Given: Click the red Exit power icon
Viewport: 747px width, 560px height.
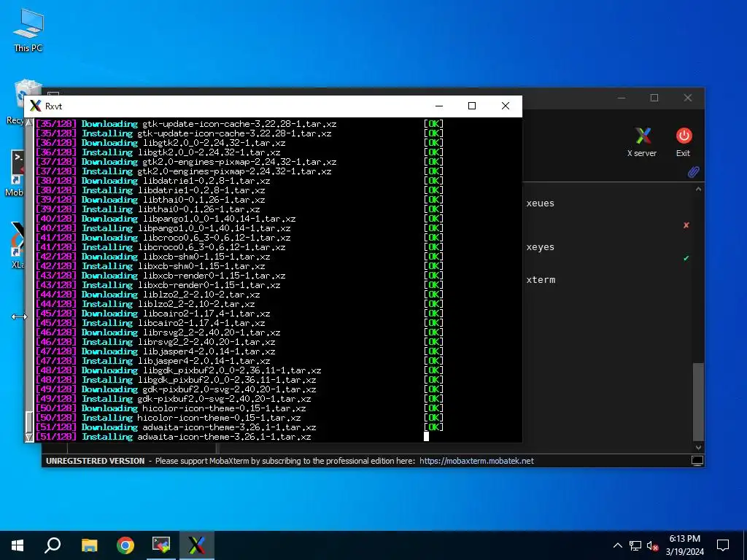Looking at the screenshot, I should [684, 136].
